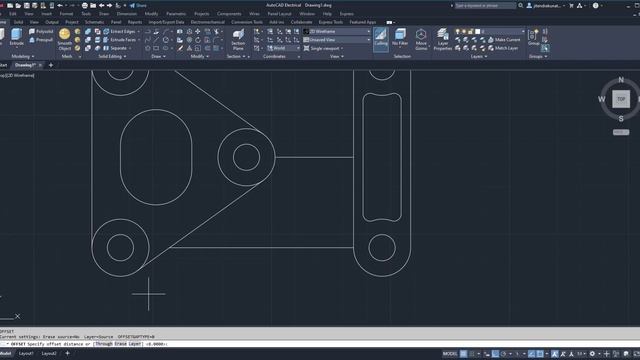Select the Polysolid tool

pos(41,31)
